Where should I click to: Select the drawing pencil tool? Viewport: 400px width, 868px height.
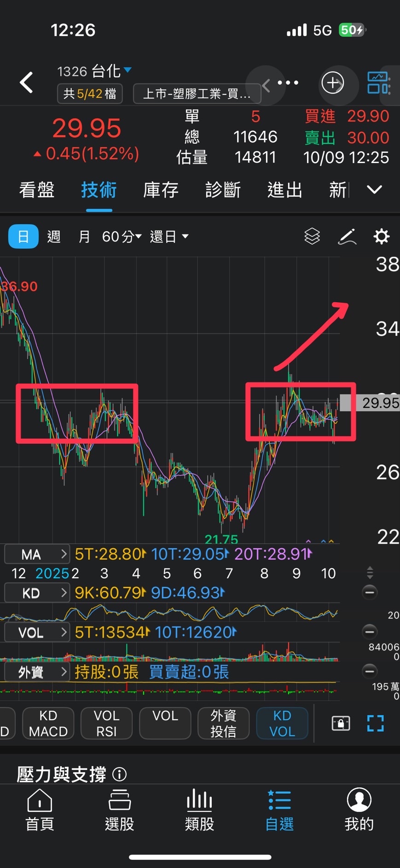(347, 236)
